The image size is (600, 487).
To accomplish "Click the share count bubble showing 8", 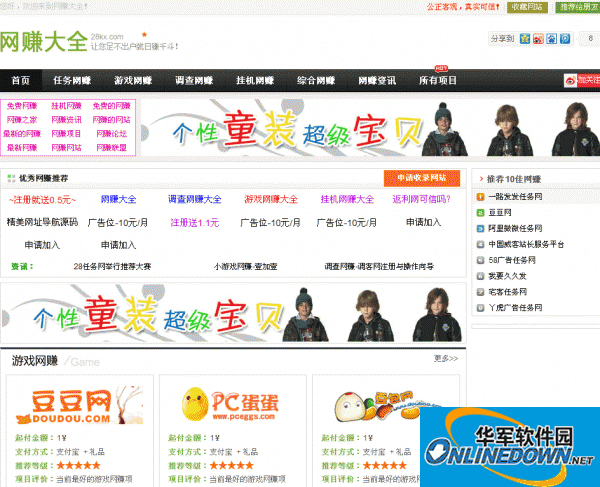I will tap(590, 39).
